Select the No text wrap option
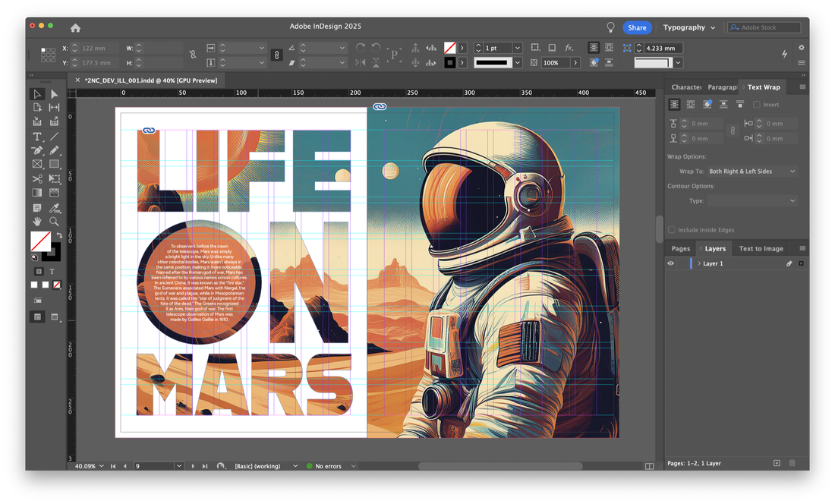The height and width of the screenshot is (504, 835). pos(674,105)
